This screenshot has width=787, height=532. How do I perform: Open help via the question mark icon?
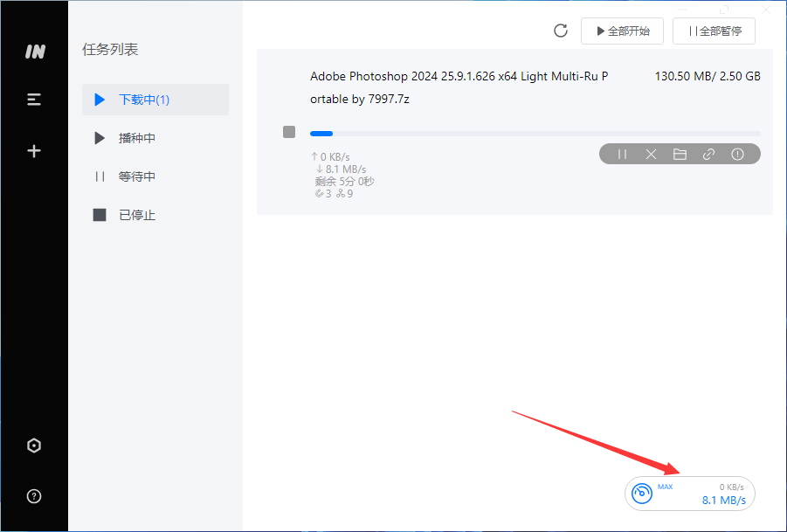[33, 496]
